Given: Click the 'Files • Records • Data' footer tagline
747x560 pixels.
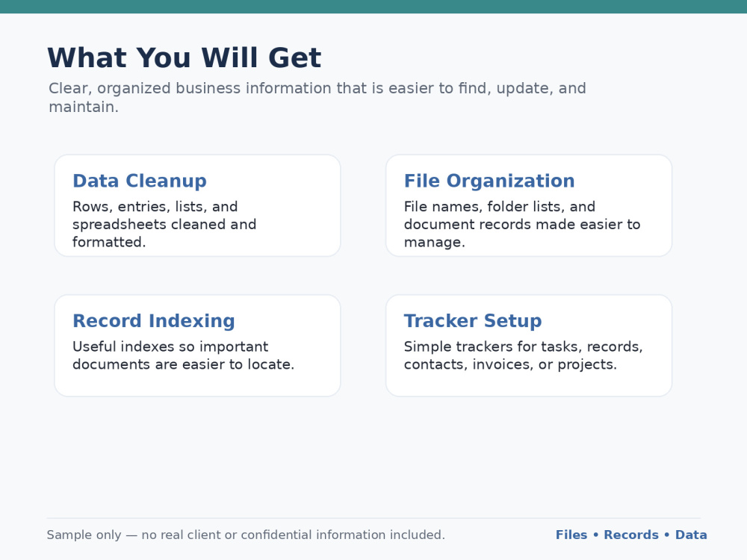Looking at the screenshot, I should coord(631,535).
